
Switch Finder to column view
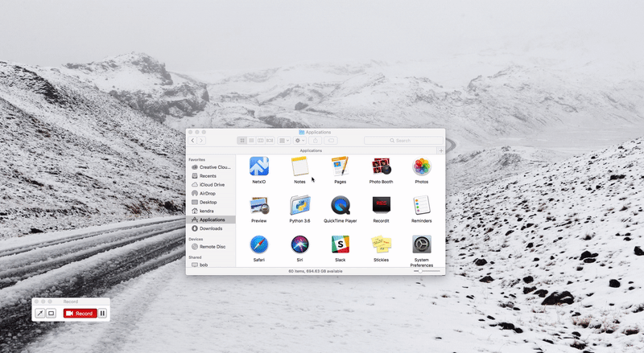260,141
